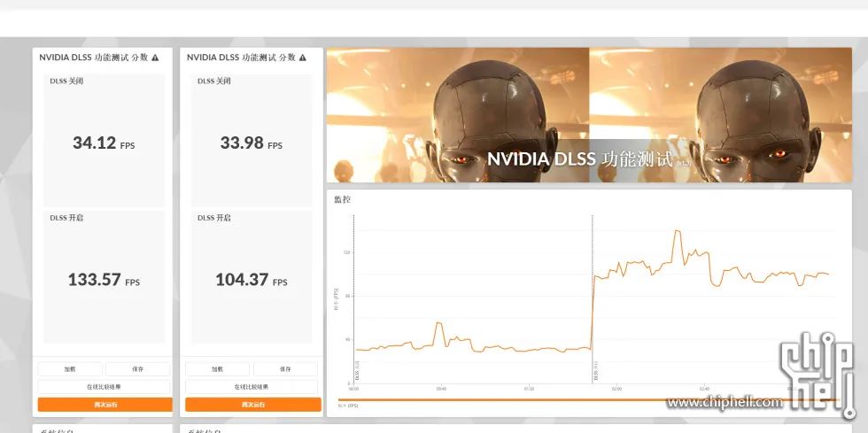868x433 pixels.
Task: Click 加载 in the 104.37 FPS panel
Action: coord(218,369)
